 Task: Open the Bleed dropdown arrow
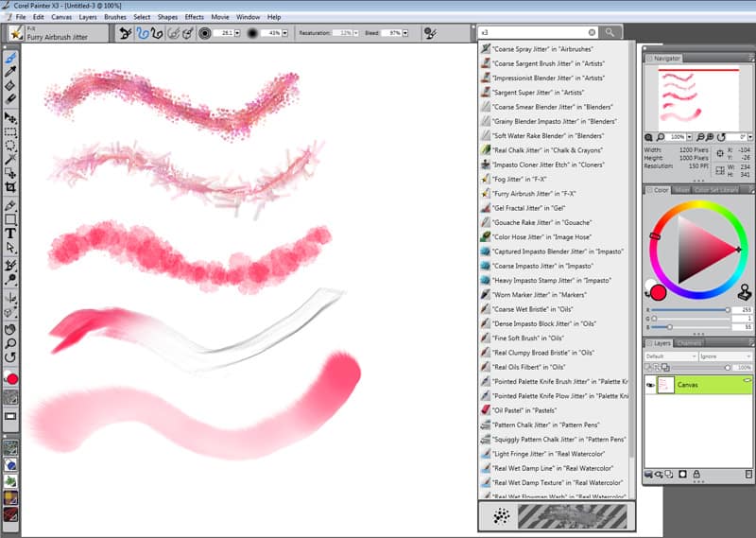pyautogui.click(x=405, y=33)
